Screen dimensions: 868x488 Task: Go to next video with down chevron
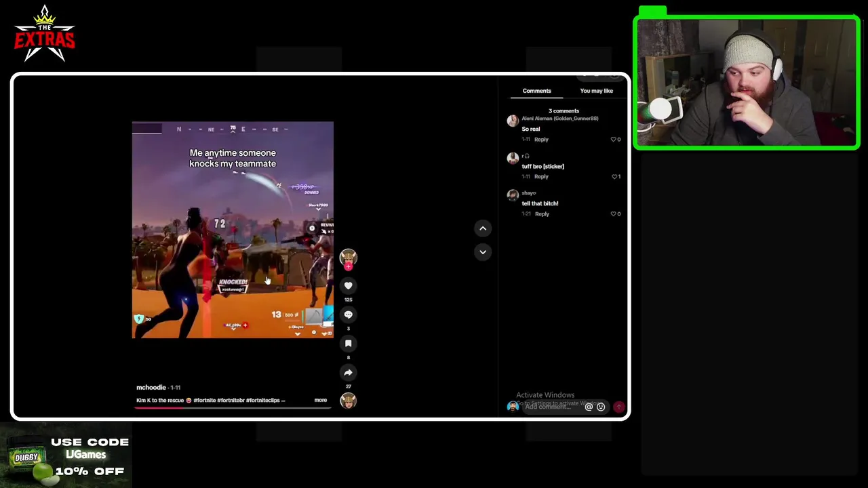(x=483, y=252)
